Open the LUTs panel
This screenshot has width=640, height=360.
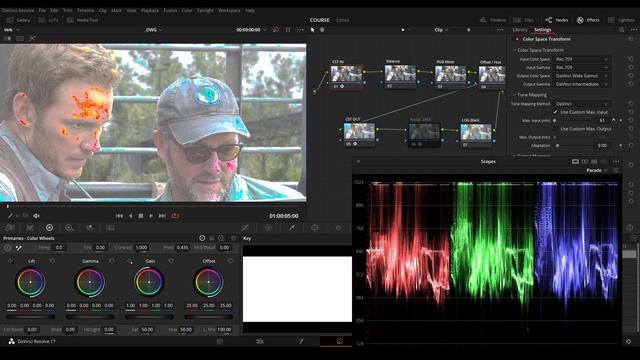[x=49, y=20]
